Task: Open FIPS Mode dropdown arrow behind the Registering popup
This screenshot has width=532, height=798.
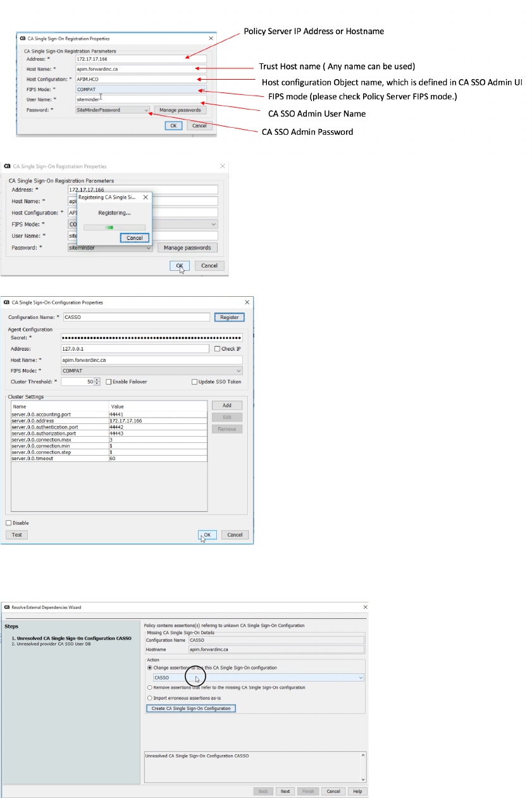Action: [214, 224]
